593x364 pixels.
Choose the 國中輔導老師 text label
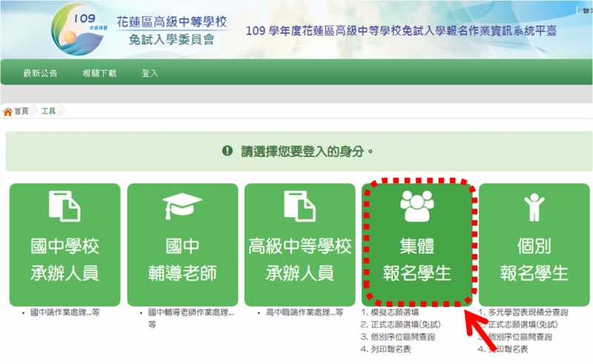182,259
